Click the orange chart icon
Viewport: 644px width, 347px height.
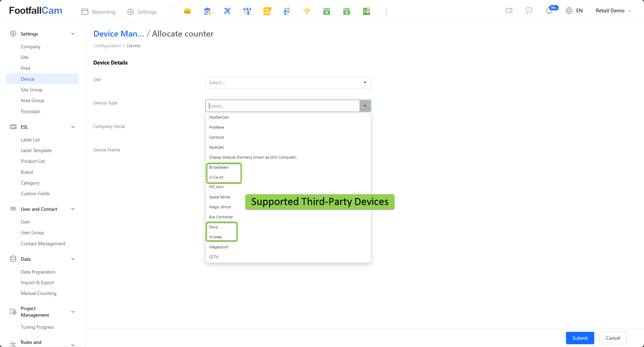[267, 11]
